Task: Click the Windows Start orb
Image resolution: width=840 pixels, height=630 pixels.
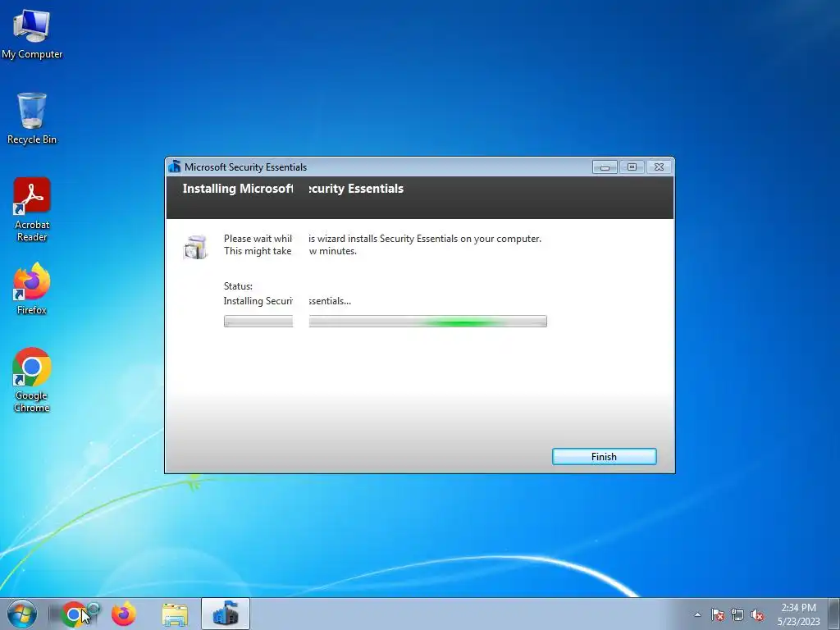Action: [22, 614]
